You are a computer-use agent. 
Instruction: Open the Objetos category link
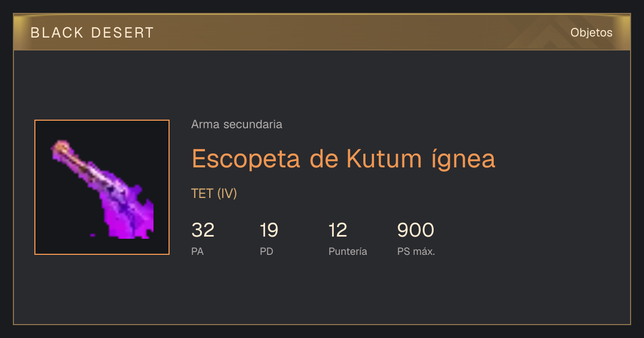tap(591, 33)
